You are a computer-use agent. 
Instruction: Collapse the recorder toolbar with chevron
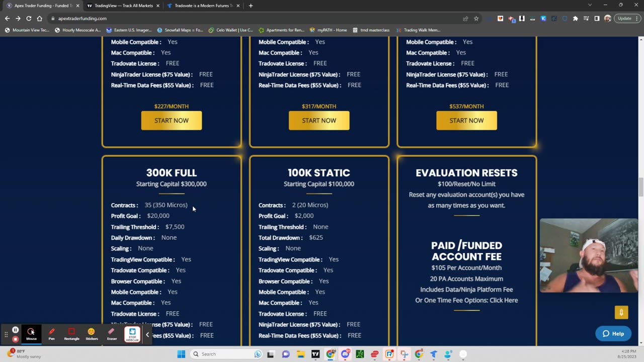tap(147, 334)
